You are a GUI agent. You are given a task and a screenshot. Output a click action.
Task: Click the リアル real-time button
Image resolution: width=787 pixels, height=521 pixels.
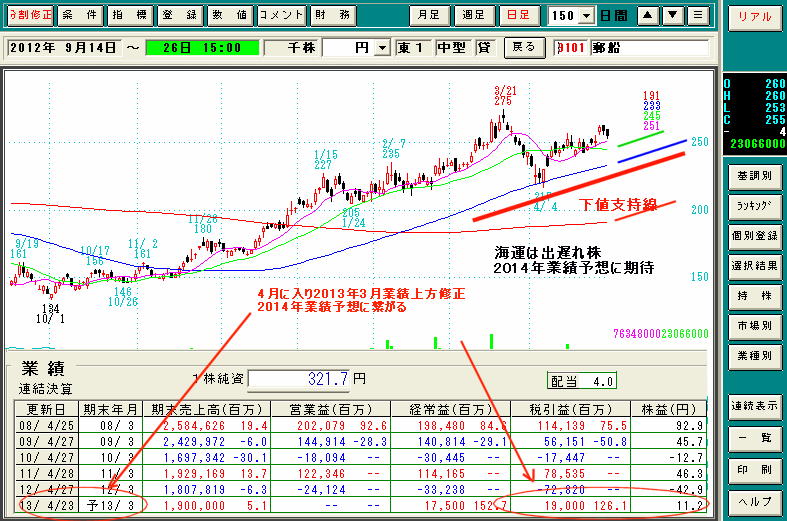[754, 17]
